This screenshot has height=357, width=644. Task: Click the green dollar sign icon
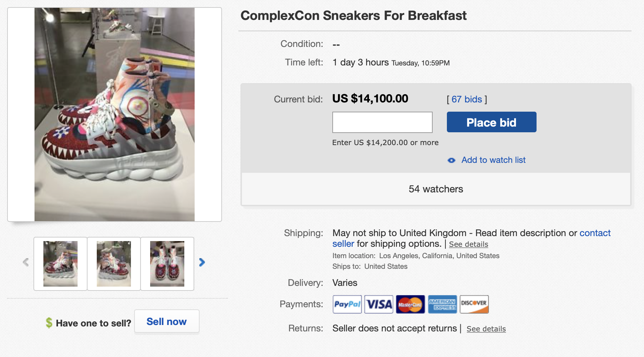pyautogui.click(x=49, y=323)
